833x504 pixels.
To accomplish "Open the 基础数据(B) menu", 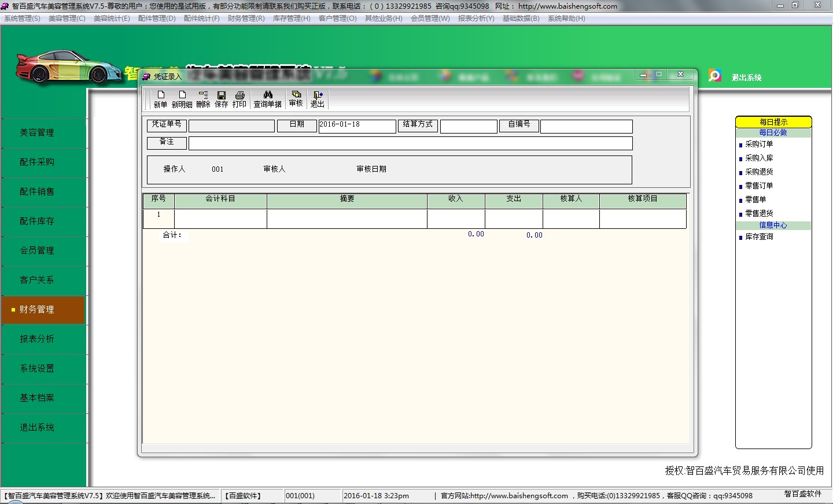I will pyautogui.click(x=521, y=18).
